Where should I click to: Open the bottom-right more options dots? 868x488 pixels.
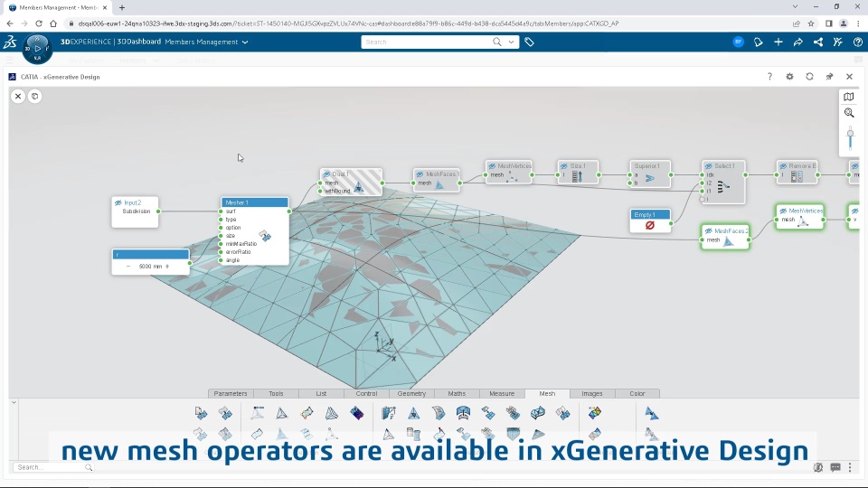(850, 467)
